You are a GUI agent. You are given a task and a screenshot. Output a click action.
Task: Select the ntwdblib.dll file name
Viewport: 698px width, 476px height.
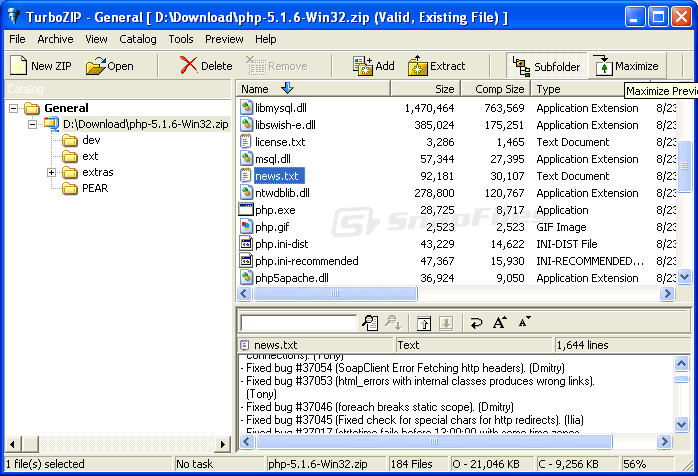coord(282,193)
